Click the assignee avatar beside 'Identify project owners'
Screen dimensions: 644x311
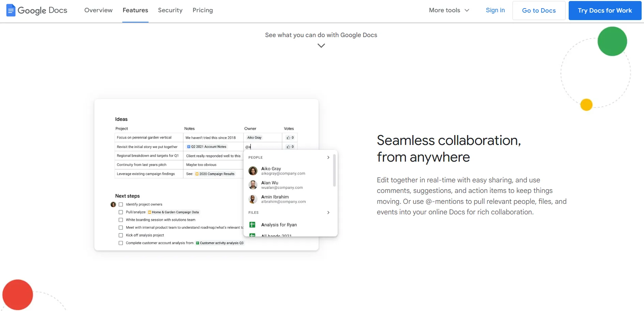pyautogui.click(x=113, y=204)
